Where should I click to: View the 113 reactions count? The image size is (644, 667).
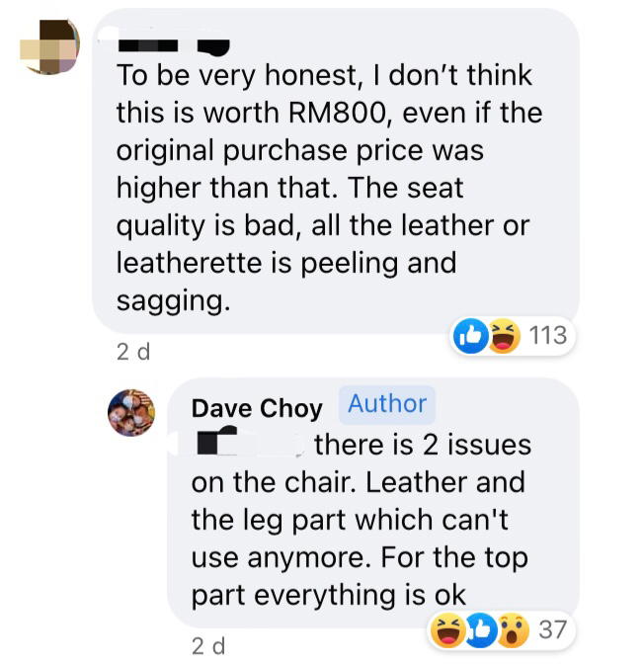[x=548, y=335]
